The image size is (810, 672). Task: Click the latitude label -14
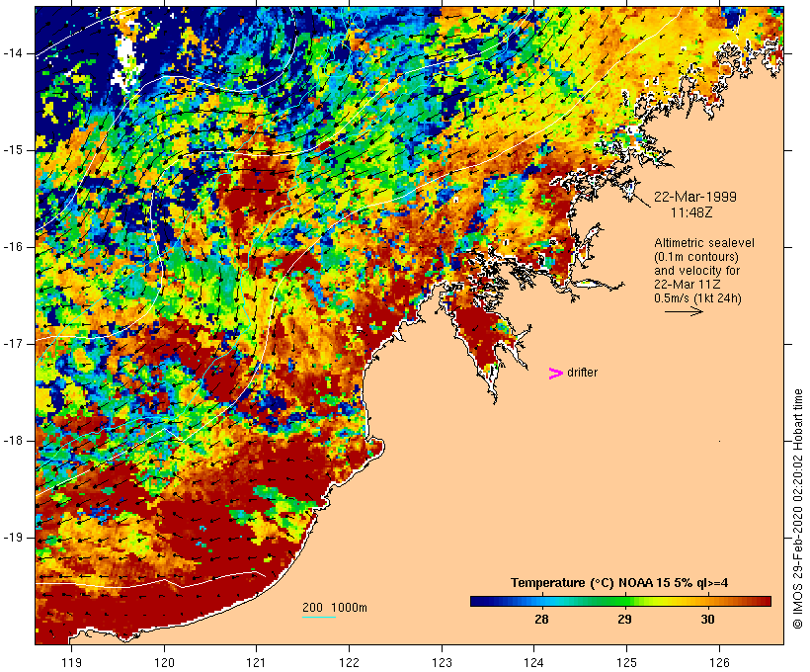click(13, 53)
